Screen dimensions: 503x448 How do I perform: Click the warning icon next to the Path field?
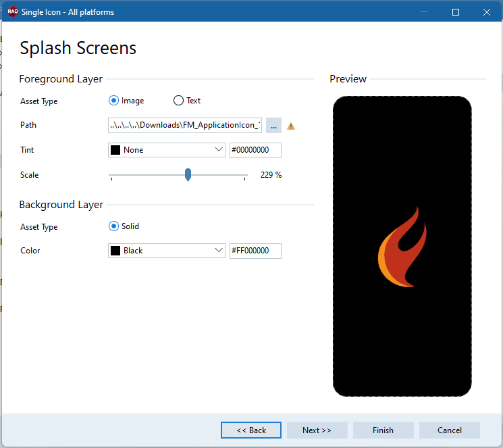[x=290, y=126]
